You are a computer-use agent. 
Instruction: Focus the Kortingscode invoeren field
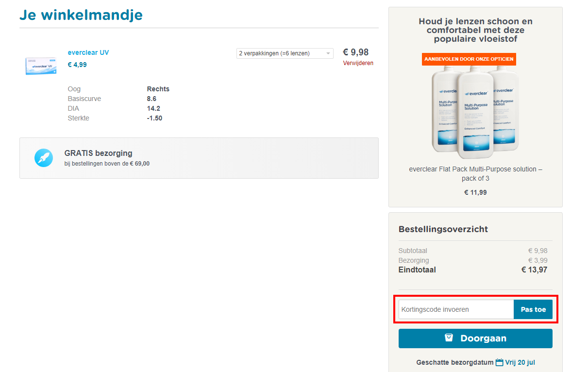tap(456, 309)
